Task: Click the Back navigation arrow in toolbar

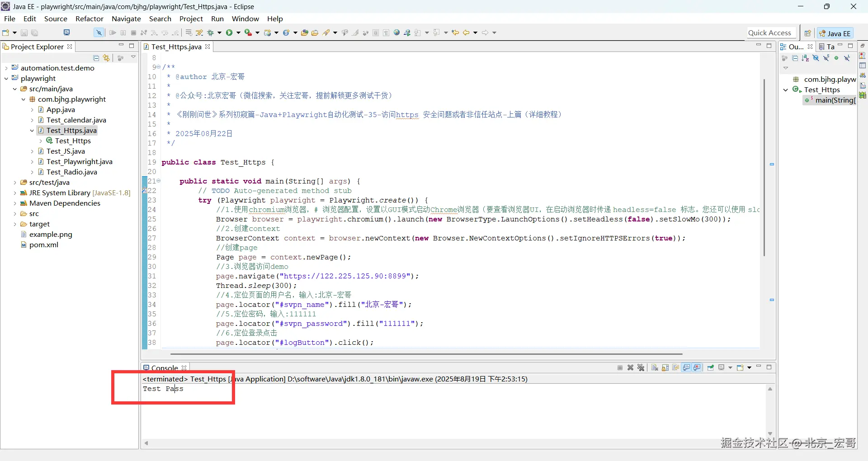Action: (466, 33)
